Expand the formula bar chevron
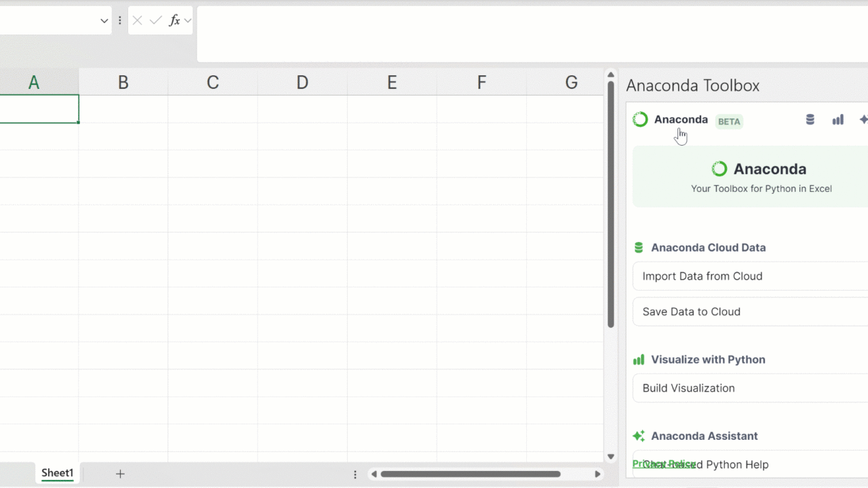 coord(188,21)
